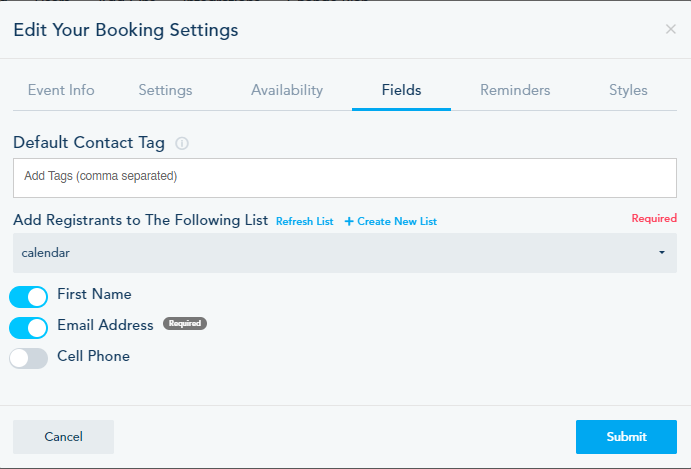Go to the Availability tab
Screen dimensions: 691x469
click(x=287, y=90)
